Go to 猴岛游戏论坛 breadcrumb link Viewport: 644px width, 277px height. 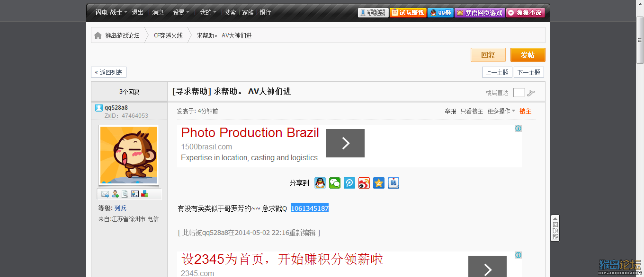coord(122,35)
